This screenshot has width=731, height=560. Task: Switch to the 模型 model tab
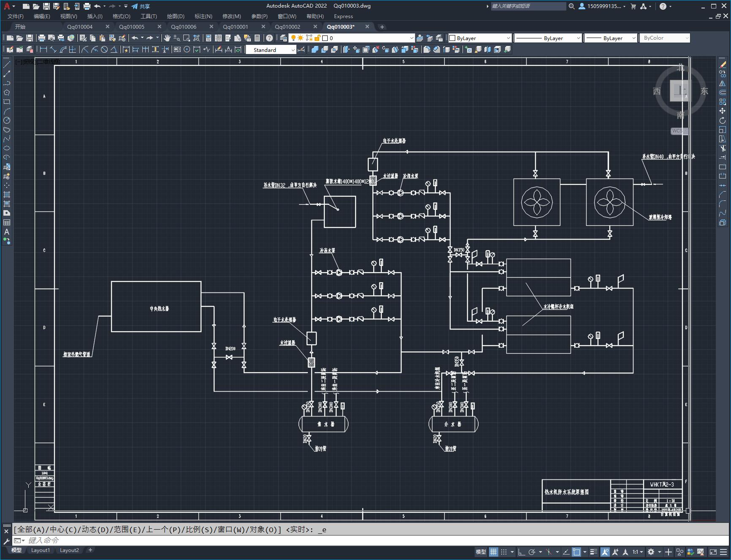pos(16,550)
